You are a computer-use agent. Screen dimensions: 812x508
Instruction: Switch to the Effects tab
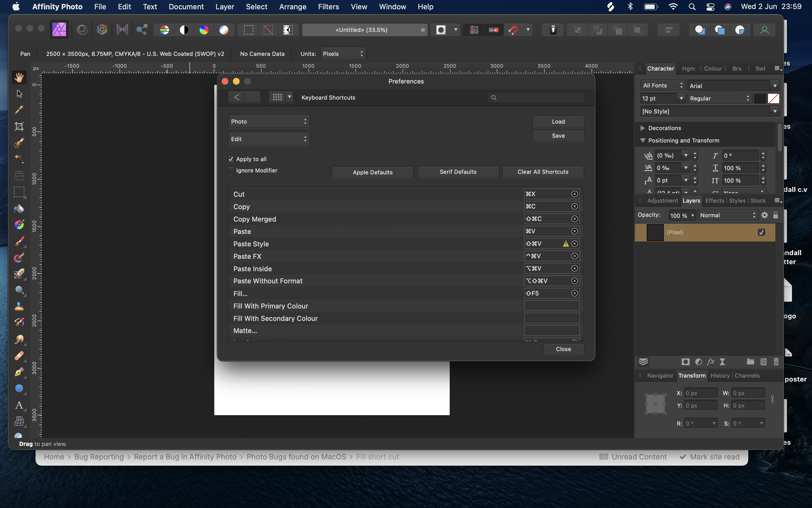click(714, 201)
